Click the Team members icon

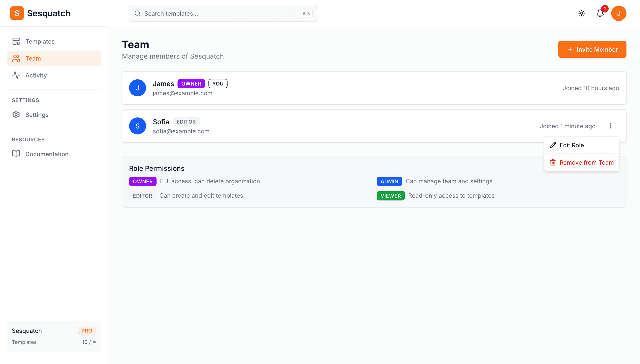[16, 58]
